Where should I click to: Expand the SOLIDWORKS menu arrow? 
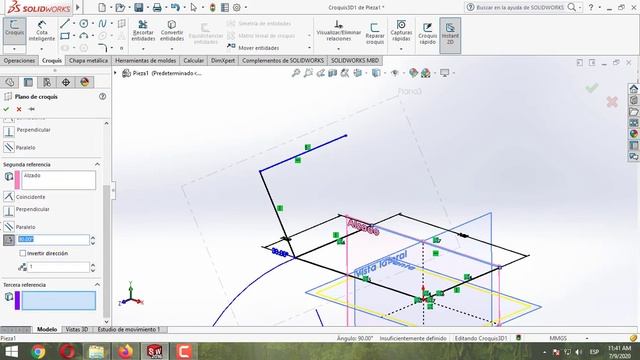(x=78, y=7)
